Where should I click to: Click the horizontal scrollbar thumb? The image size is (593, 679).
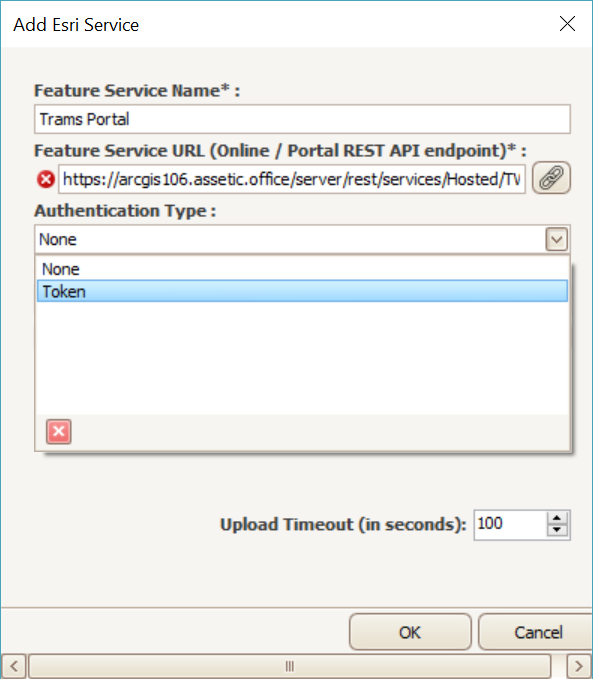pyautogui.click(x=290, y=666)
